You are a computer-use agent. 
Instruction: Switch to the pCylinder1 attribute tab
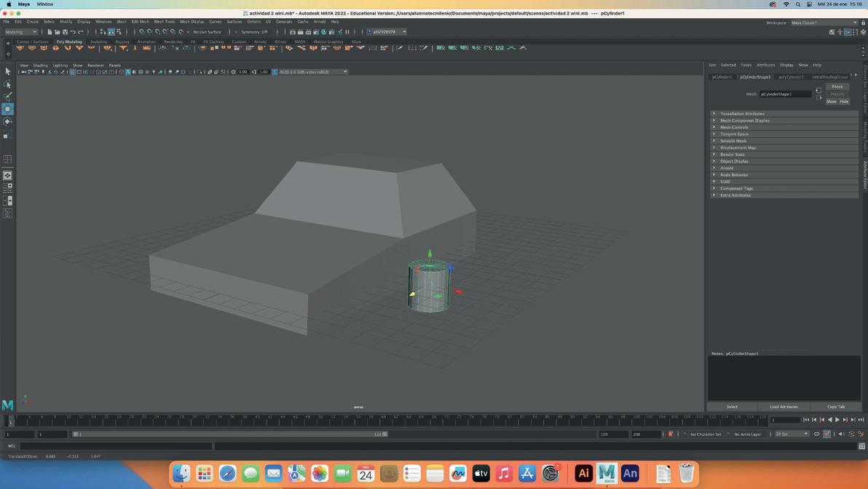point(722,77)
